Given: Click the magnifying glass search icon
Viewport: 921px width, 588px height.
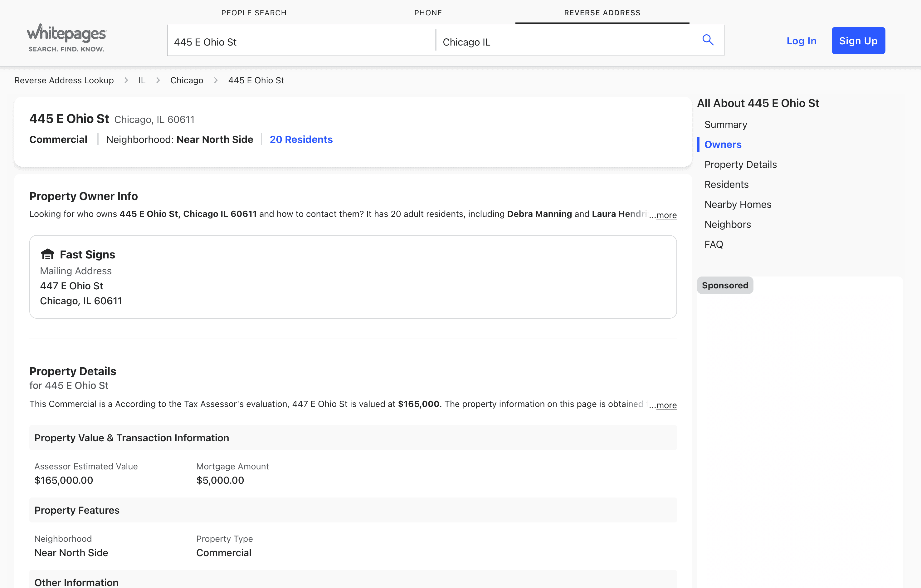Looking at the screenshot, I should [x=708, y=40].
